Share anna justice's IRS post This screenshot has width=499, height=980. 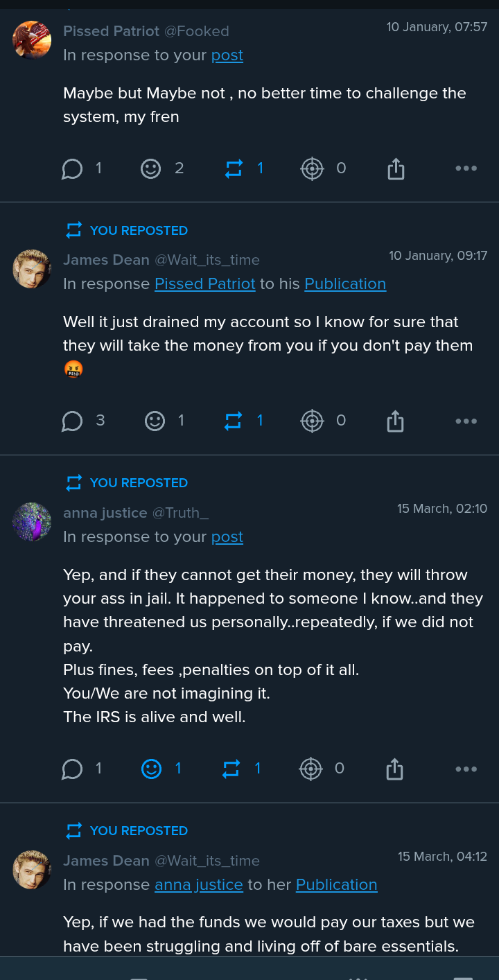(x=394, y=769)
